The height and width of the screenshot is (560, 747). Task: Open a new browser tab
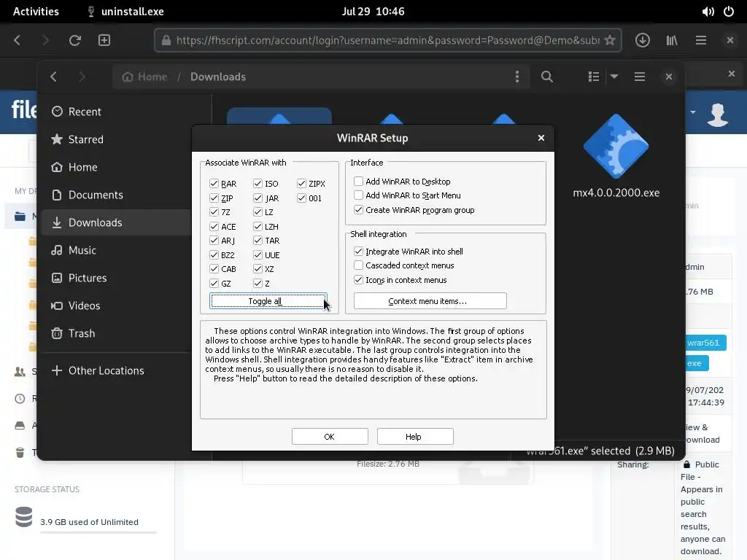point(104,40)
